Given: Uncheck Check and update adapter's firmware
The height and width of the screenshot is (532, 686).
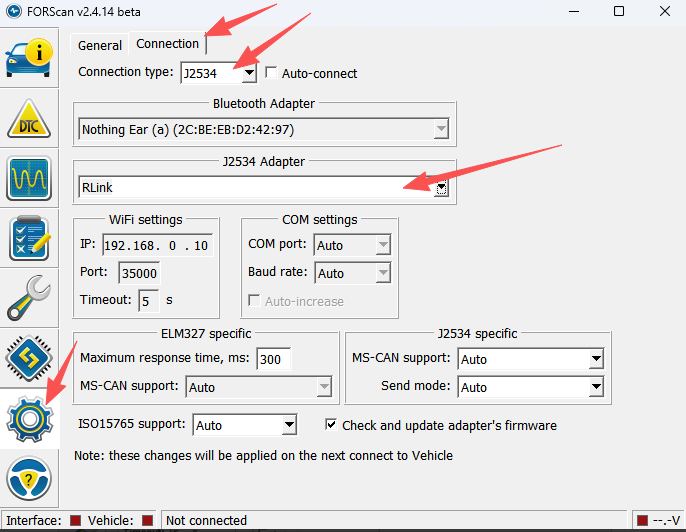Looking at the screenshot, I should pyautogui.click(x=332, y=425).
